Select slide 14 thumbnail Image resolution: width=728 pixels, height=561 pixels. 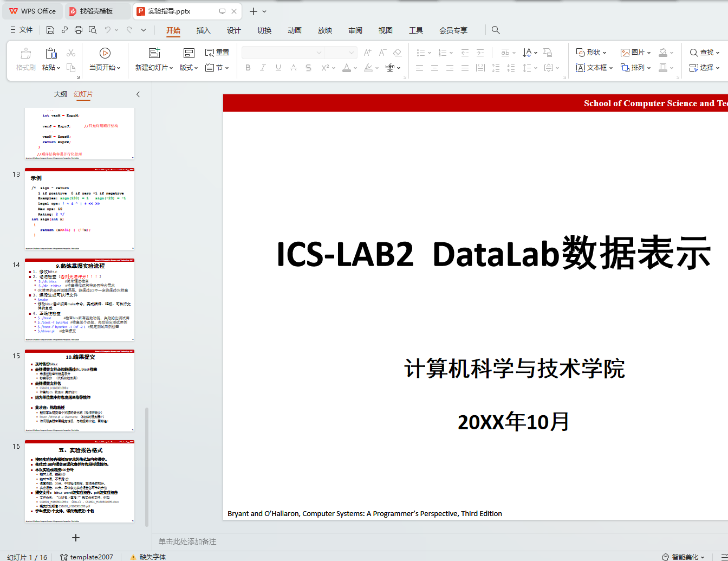pyautogui.click(x=80, y=300)
